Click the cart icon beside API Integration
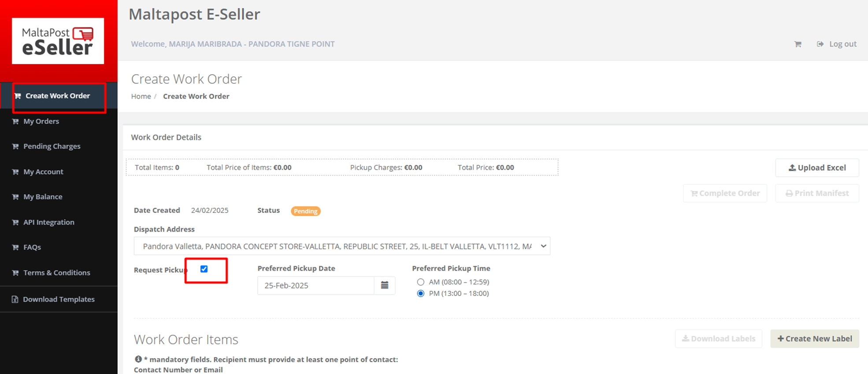The width and height of the screenshot is (868, 374). [15, 222]
